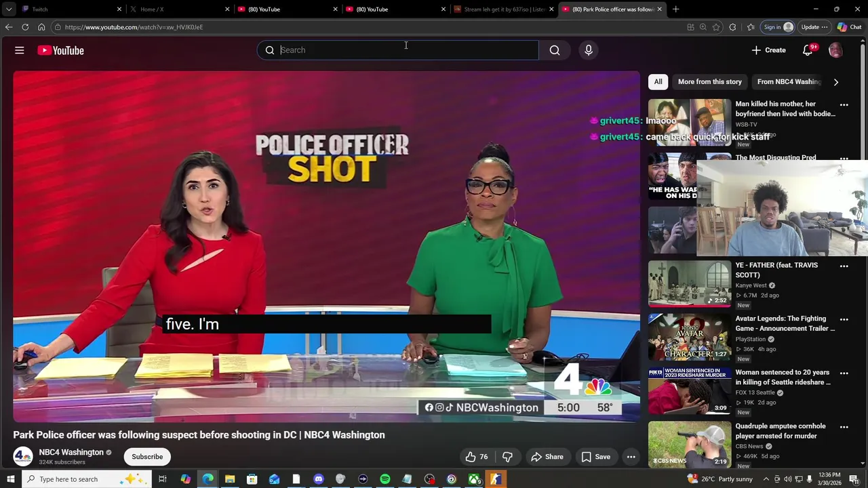Click the browser address bar URL
Image resolution: width=868 pixels, height=488 pixels.
coord(134,27)
